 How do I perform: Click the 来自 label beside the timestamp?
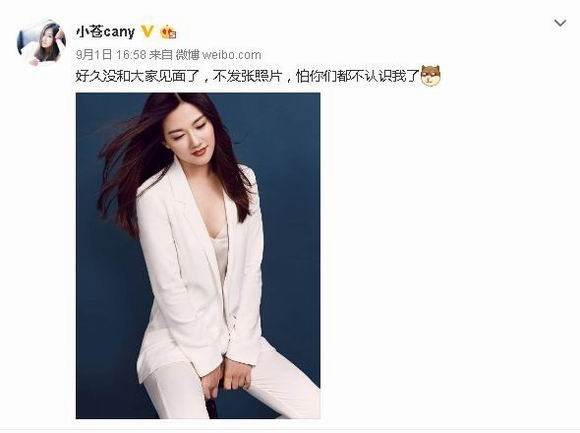tap(161, 55)
